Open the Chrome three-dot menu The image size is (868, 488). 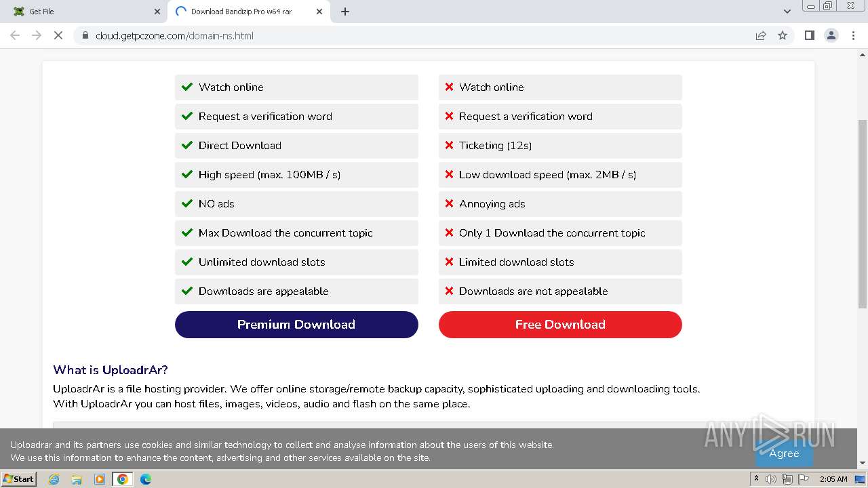[853, 35]
